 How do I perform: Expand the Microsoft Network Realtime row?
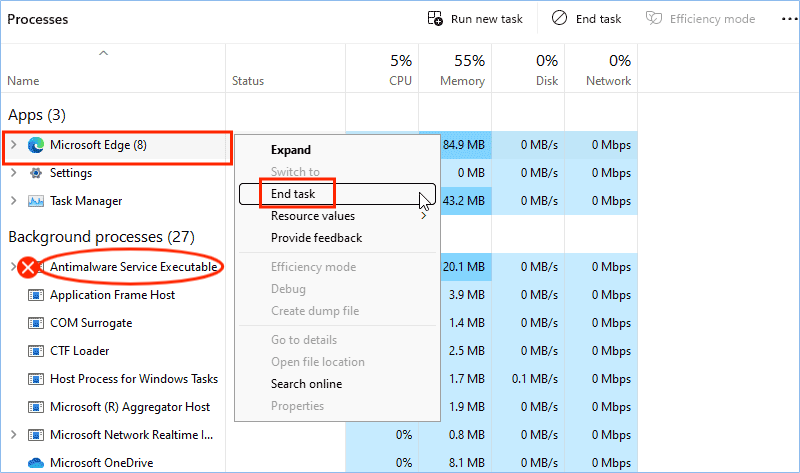point(14,435)
